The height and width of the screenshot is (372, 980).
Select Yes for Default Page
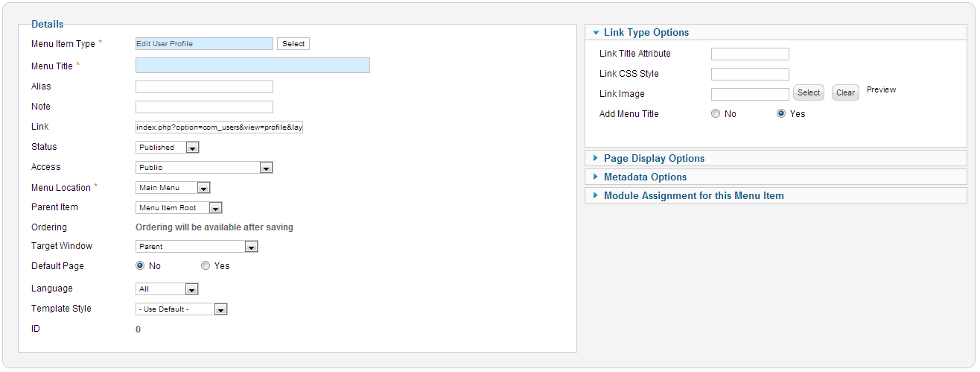(206, 266)
